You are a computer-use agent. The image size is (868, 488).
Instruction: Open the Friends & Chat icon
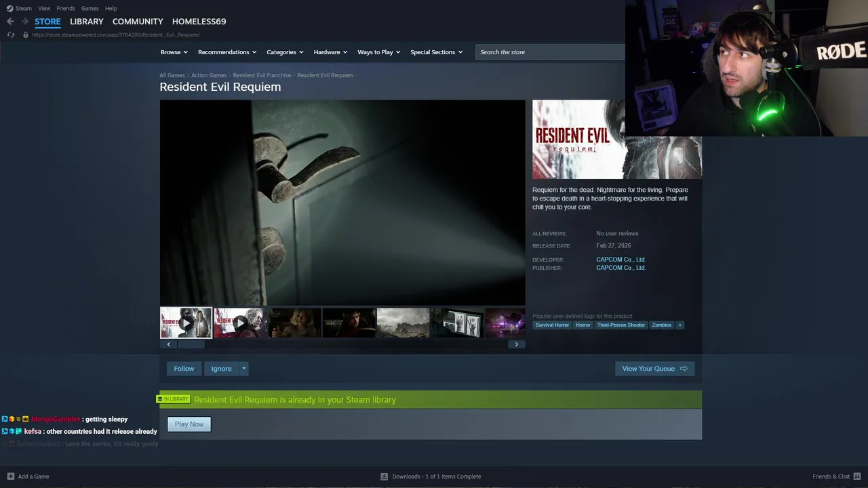(857, 476)
